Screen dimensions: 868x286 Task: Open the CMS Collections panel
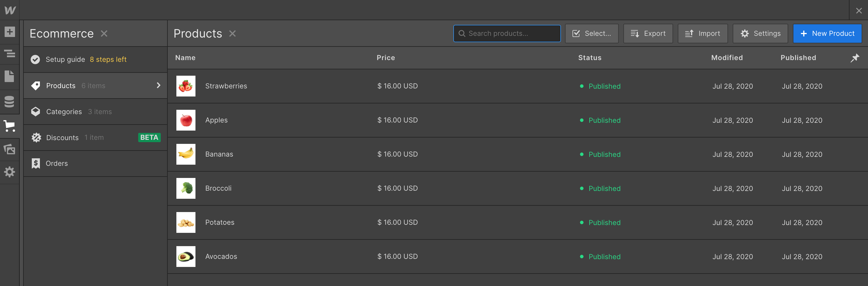[x=10, y=102]
